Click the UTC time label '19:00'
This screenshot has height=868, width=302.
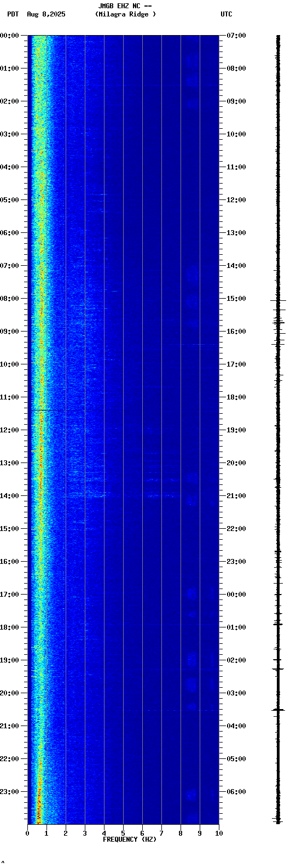pyautogui.click(x=236, y=430)
